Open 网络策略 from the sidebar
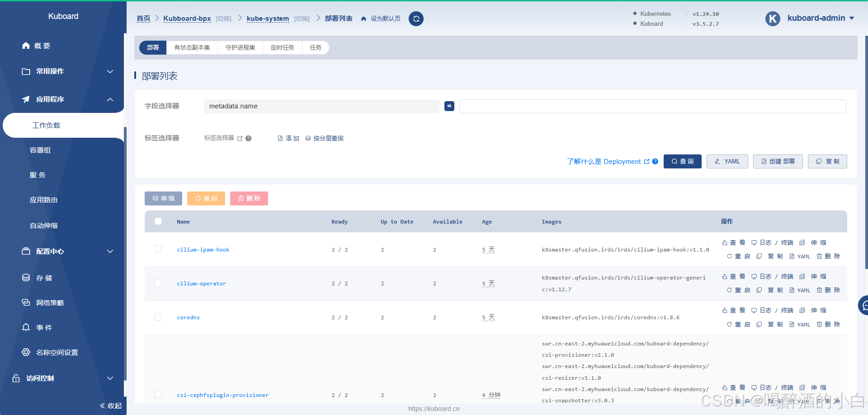Viewport: 868px width, 415px height. coord(50,303)
